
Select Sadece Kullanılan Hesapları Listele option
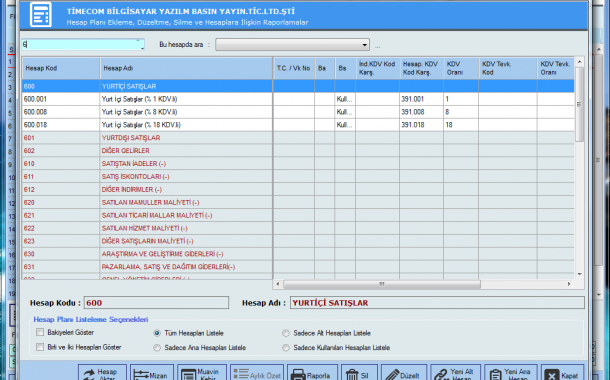[x=286, y=348]
